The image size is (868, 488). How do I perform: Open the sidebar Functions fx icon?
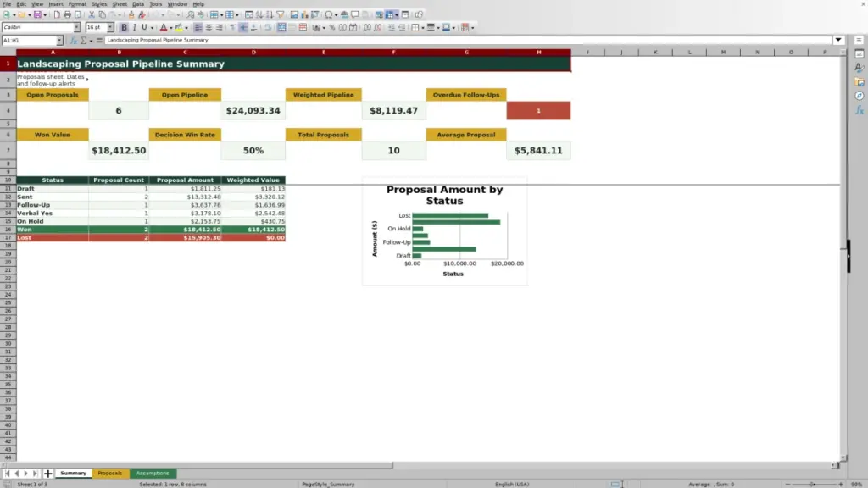click(860, 110)
